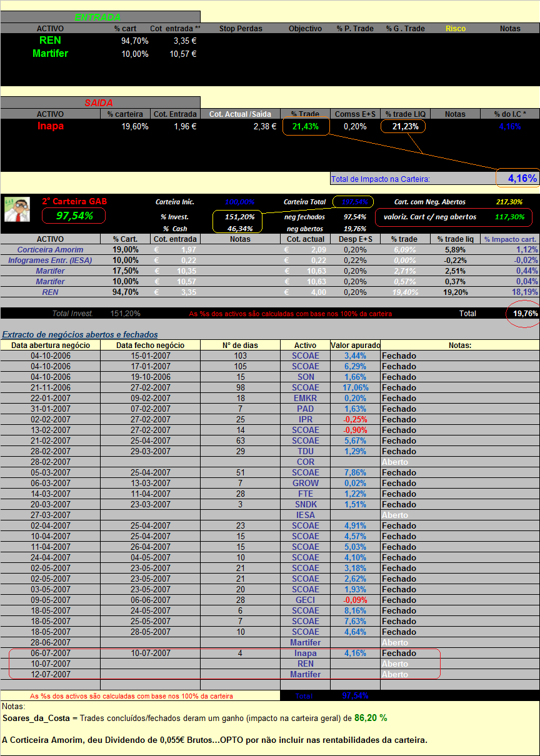The height and width of the screenshot is (756, 540).
Task: Select the Valor apurado column header
Action: (355, 346)
